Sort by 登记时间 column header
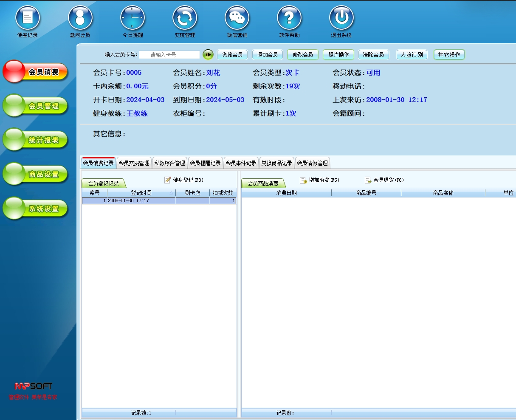The width and height of the screenshot is (516, 420). (141, 193)
